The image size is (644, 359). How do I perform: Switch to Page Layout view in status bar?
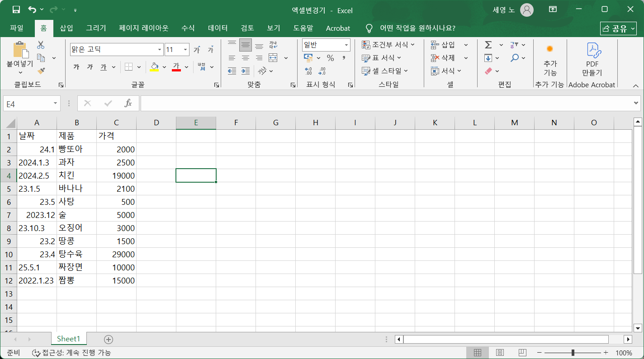tap(500, 353)
